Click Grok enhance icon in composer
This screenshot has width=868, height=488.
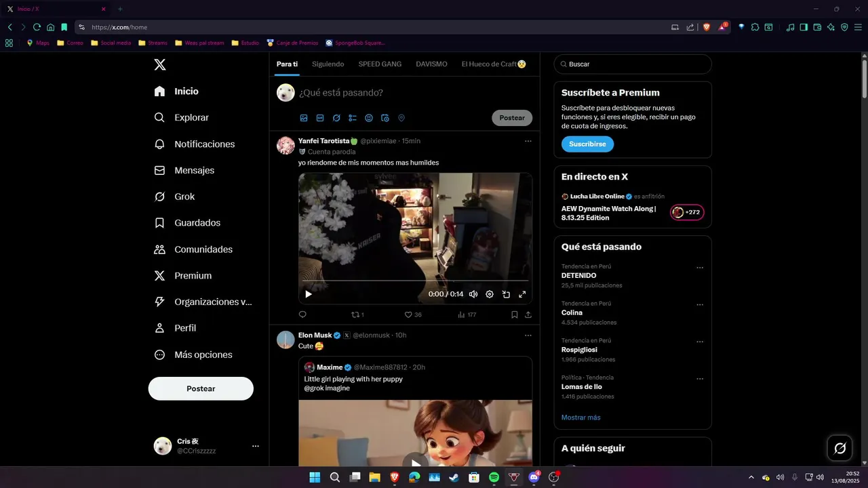click(x=336, y=118)
